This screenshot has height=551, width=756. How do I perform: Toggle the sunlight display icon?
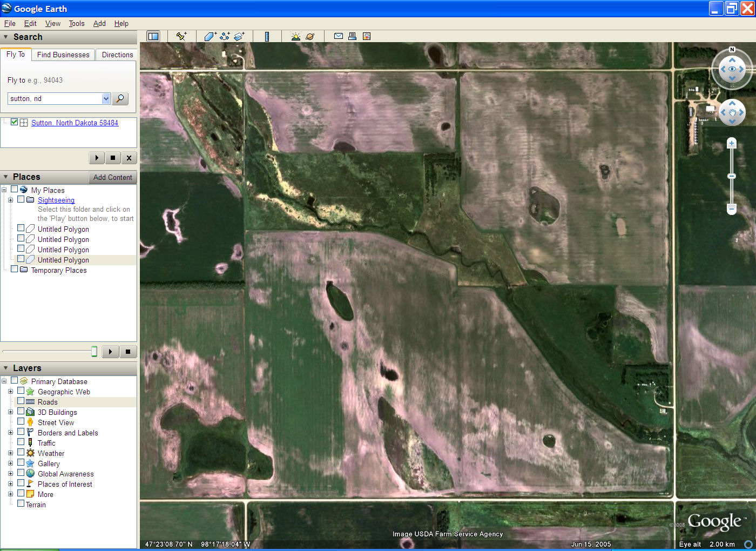point(295,36)
